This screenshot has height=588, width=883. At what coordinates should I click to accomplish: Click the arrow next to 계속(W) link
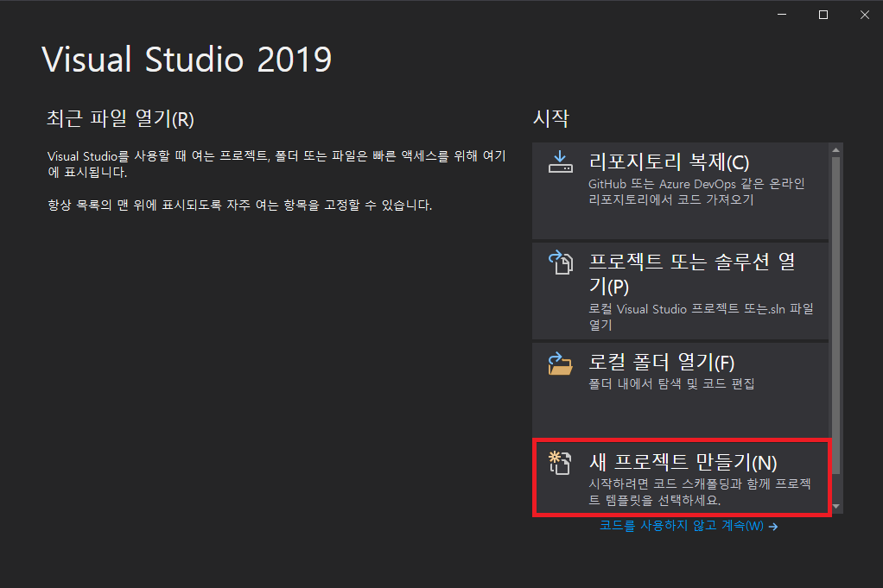point(773,527)
